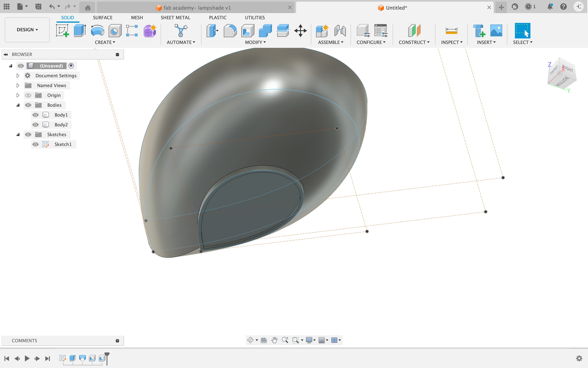This screenshot has height=368, width=588.
Task: Expand the Named Views node
Action: coord(18,85)
